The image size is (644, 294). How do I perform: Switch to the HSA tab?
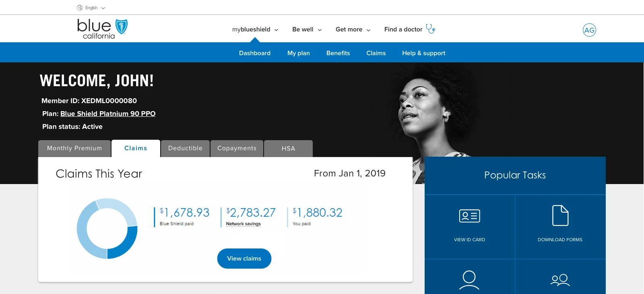tap(288, 149)
